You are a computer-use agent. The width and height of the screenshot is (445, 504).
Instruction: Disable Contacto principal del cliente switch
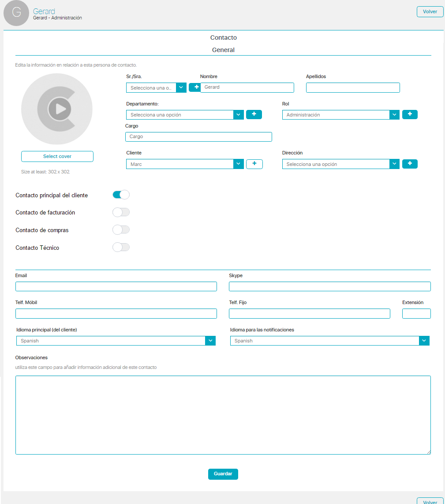coord(121,195)
